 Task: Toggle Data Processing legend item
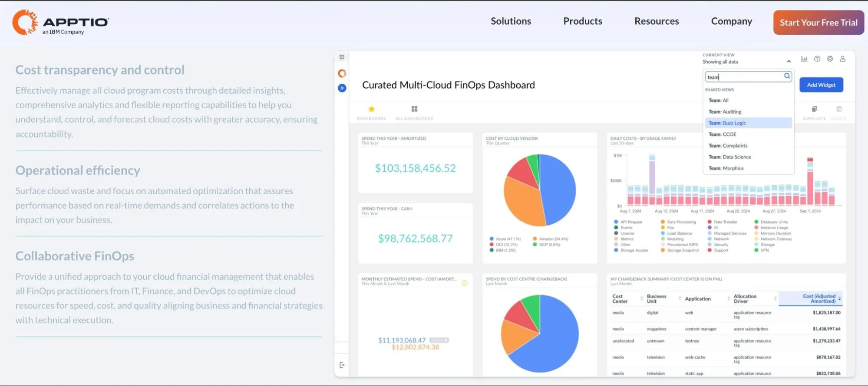pos(678,222)
